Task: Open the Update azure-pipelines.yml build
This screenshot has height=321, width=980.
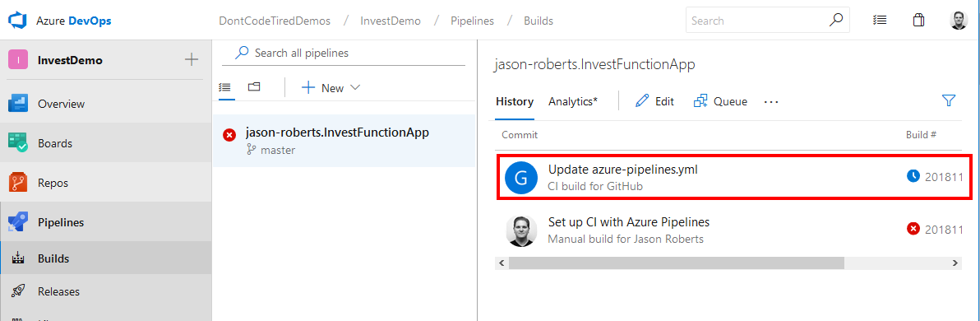Action: click(734, 178)
